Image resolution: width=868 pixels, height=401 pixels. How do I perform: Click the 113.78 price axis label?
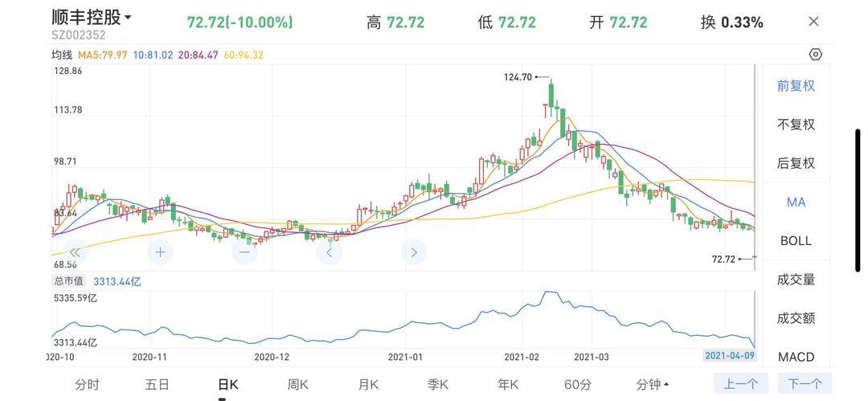(68, 109)
